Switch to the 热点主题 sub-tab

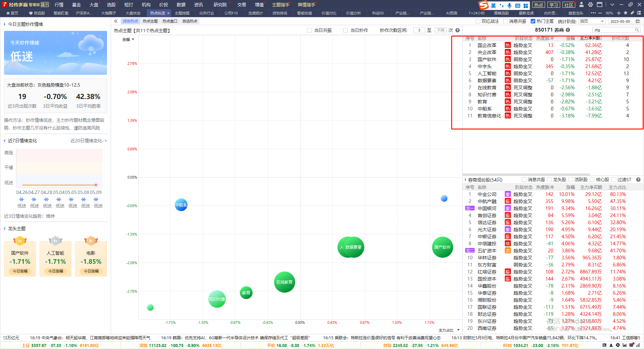pyautogui.click(x=150, y=21)
